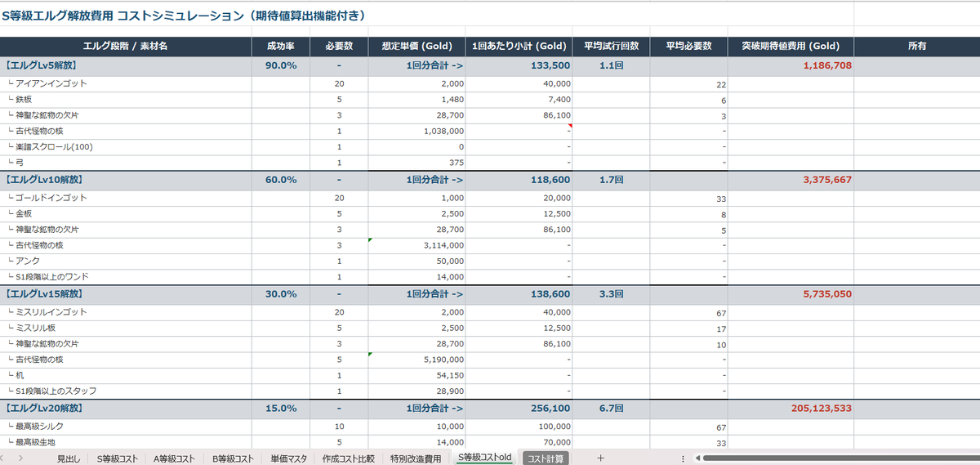Open the コスト計算 sheet tab

(546, 458)
